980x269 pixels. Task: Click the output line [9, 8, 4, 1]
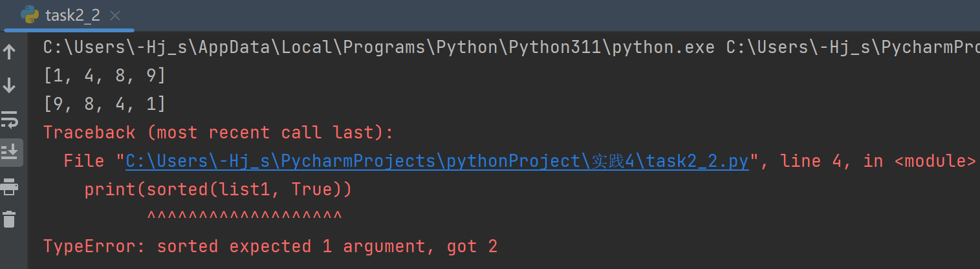[x=105, y=103]
